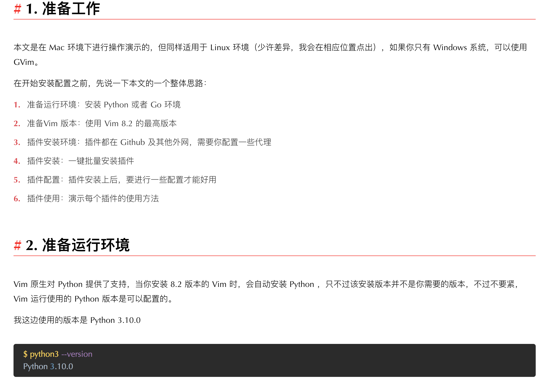
Task: Click list item 2 about Vim 8.2
Action: coord(102,123)
